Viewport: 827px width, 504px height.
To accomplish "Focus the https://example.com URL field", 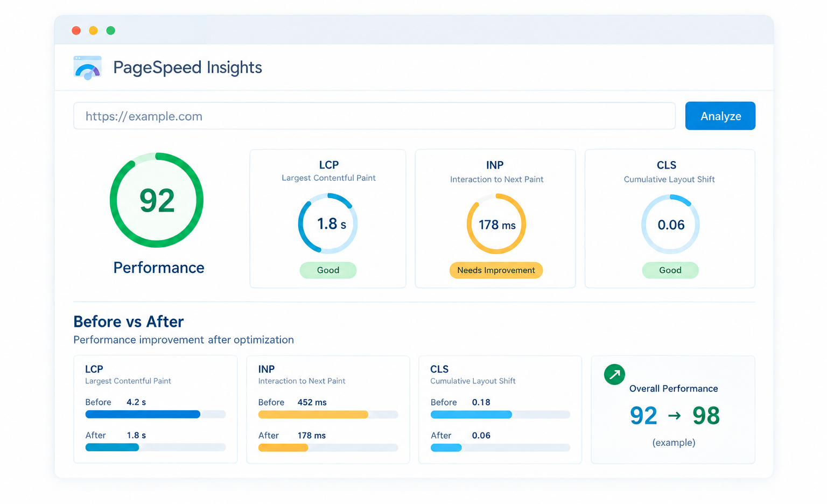I will [x=374, y=116].
